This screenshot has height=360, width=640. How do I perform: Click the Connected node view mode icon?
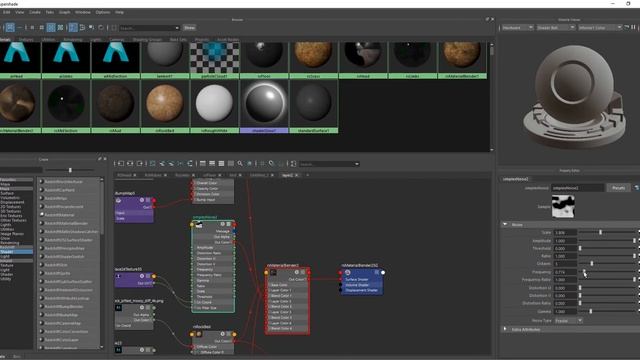[212, 164]
